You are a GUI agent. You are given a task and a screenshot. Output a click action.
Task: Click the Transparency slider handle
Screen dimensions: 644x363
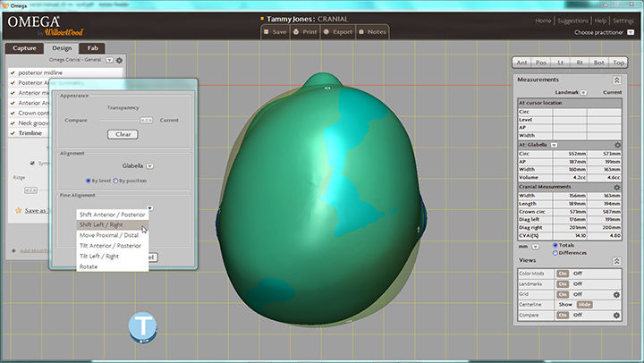(x=146, y=119)
